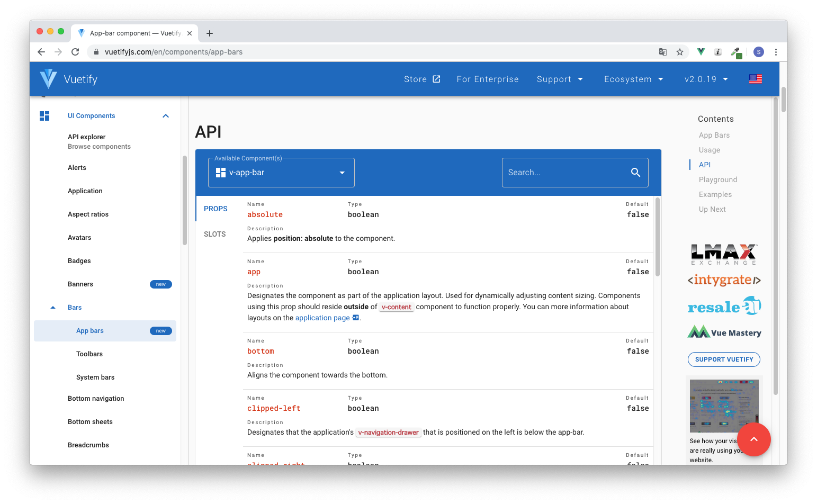
Task: Click the page reload icon
Action: (x=75, y=52)
